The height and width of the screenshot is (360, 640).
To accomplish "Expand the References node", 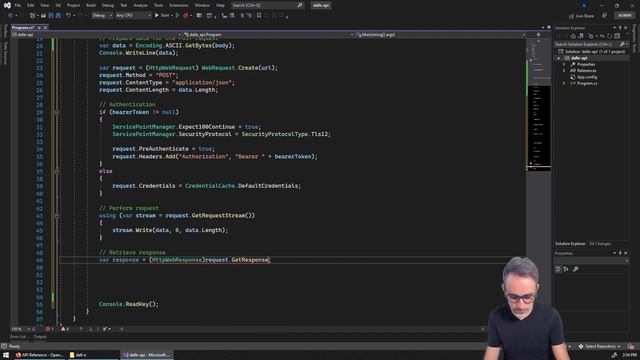I will click(564, 71).
